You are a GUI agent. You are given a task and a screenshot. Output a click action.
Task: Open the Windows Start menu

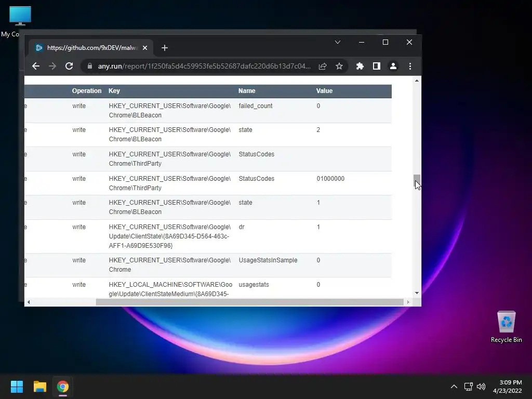17,387
